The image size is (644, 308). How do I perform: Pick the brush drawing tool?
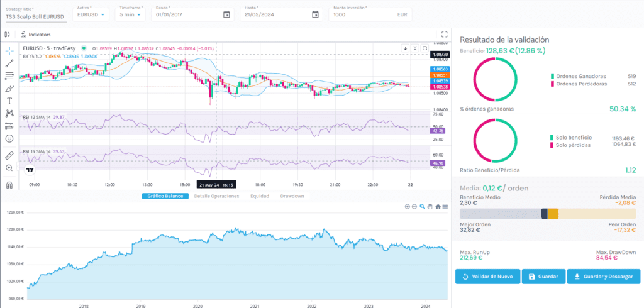(x=9, y=88)
